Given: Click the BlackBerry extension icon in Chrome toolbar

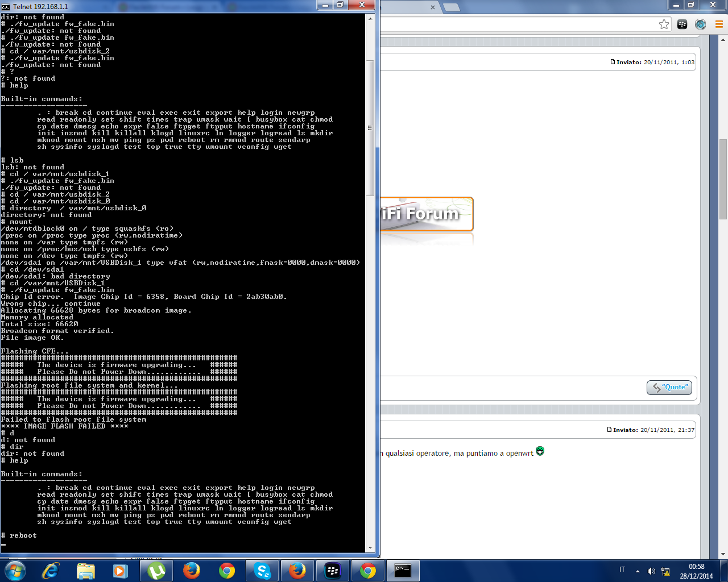Looking at the screenshot, I should [682, 24].
